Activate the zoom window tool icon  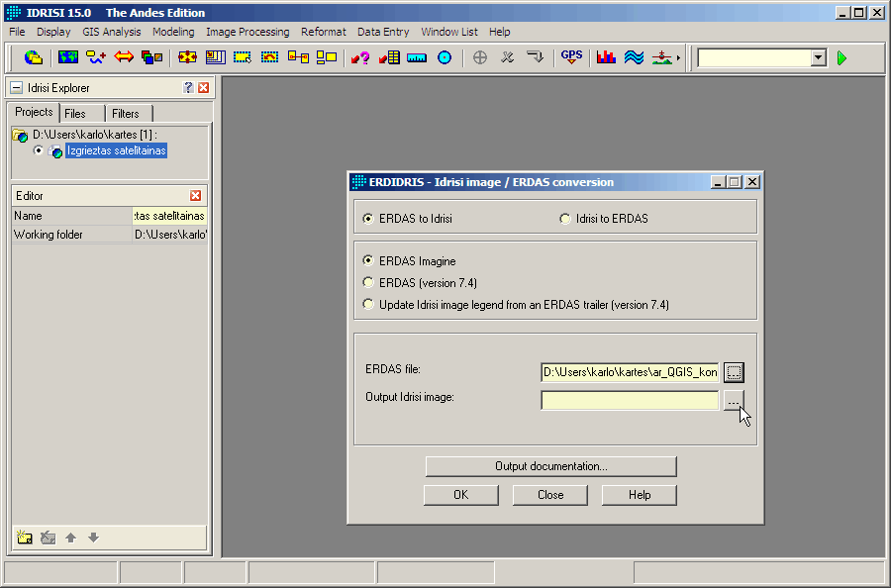243,57
